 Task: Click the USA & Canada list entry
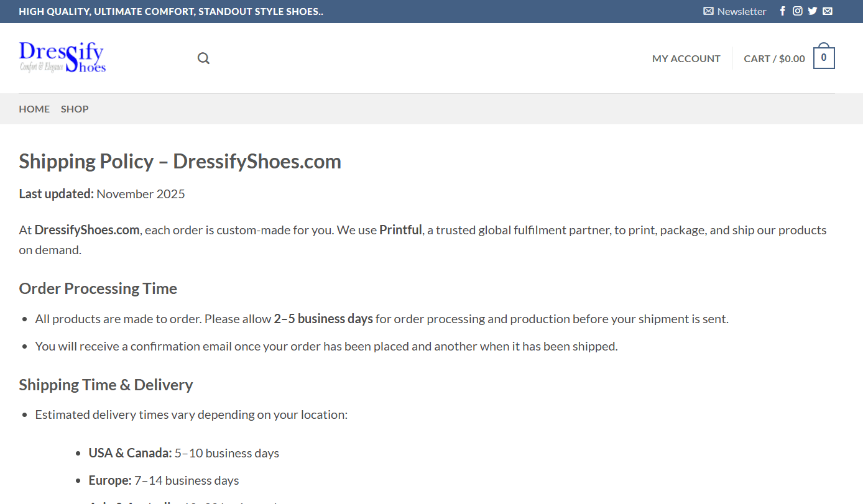(x=183, y=453)
